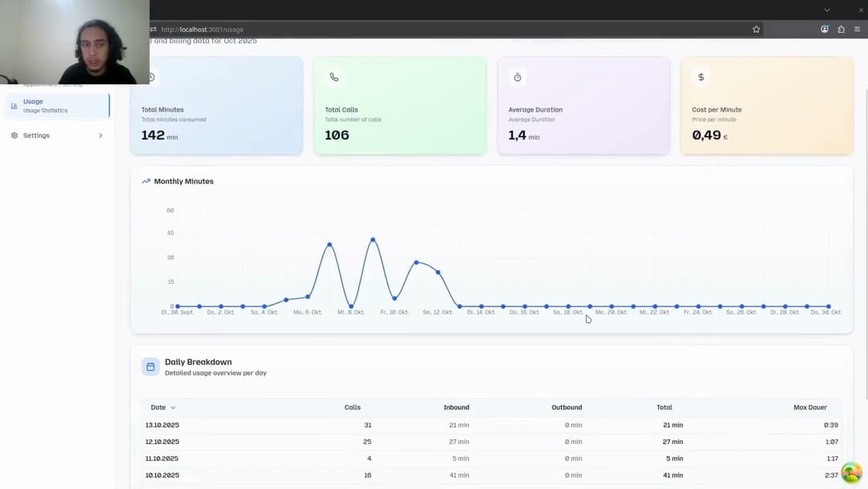
Task: Select the Inbound column header
Action: click(x=457, y=407)
